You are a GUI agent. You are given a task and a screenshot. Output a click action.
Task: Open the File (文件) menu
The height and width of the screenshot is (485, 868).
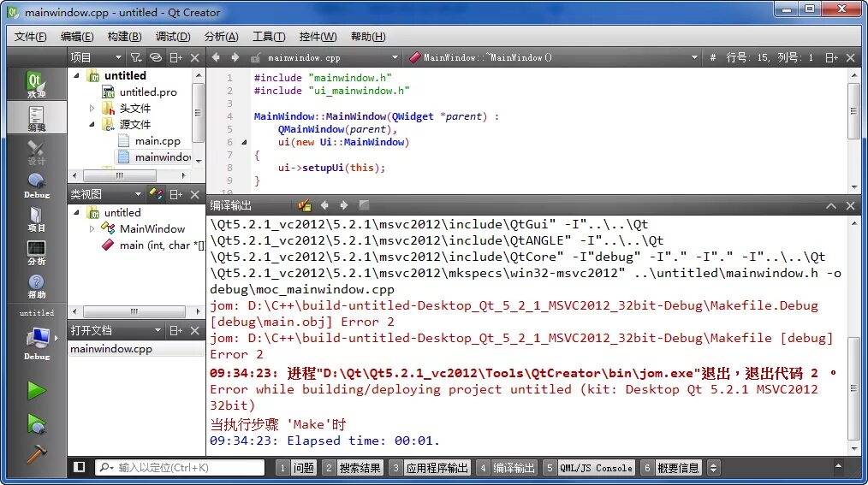[x=31, y=37]
